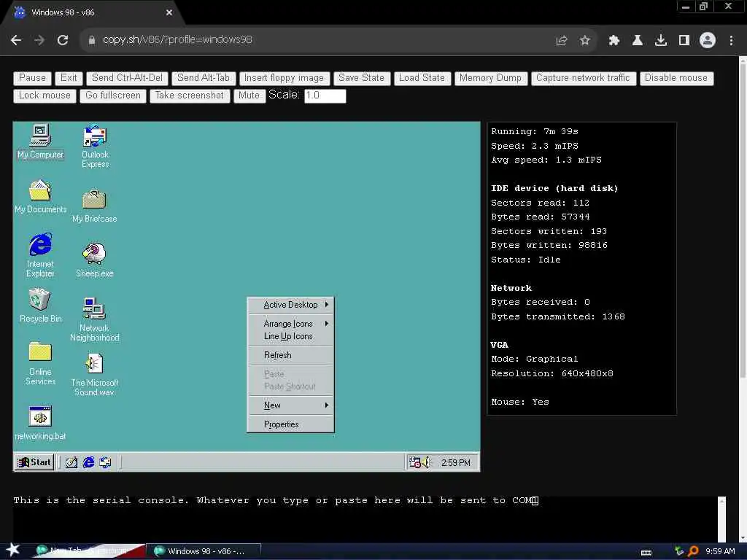The width and height of the screenshot is (747, 560).
Task: Launch Internet Explorer from quick launch
Action: click(x=88, y=462)
